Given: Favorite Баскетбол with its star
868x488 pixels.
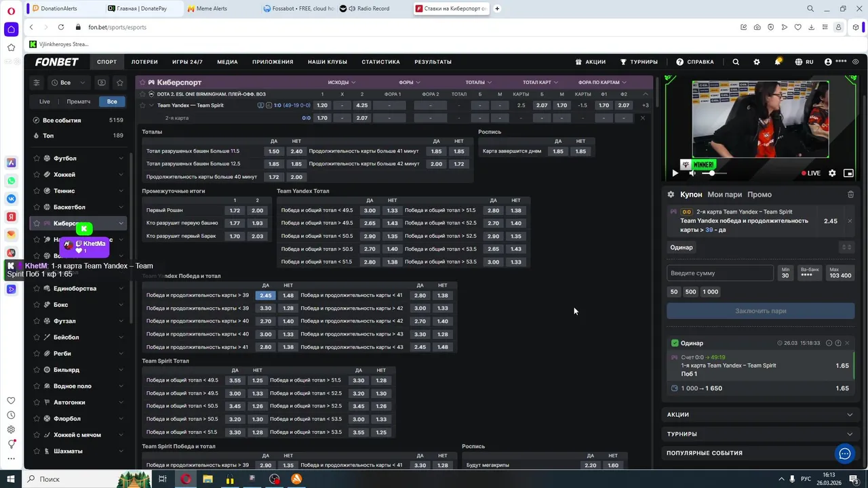Looking at the screenshot, I should pyautogui.click(x=37, y=207).
